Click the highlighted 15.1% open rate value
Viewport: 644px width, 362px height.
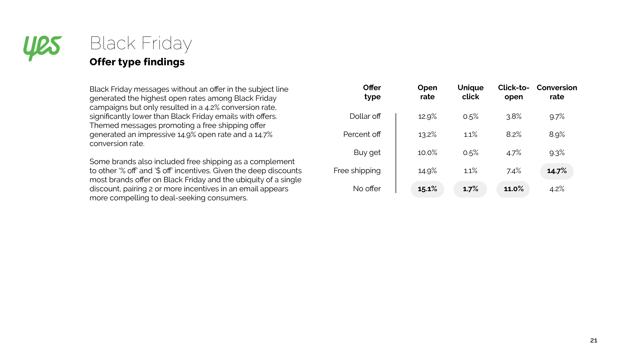[x=427, y=189]
